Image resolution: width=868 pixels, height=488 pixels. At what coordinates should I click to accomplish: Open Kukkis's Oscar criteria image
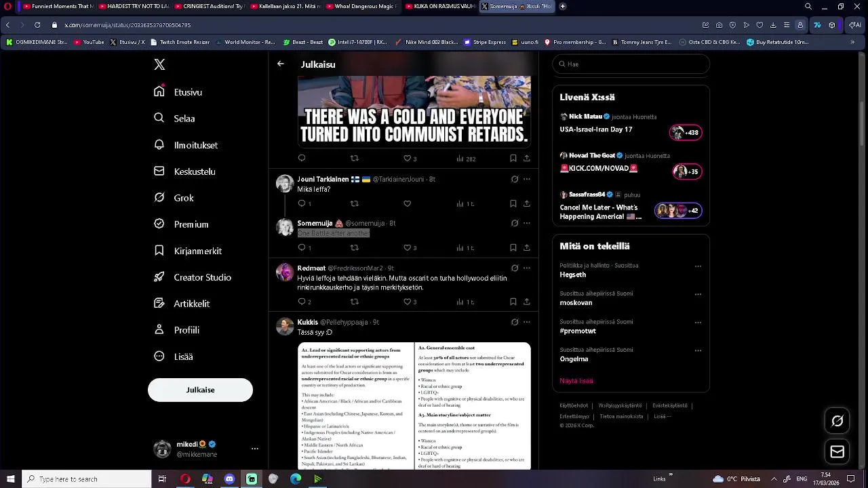414,405
